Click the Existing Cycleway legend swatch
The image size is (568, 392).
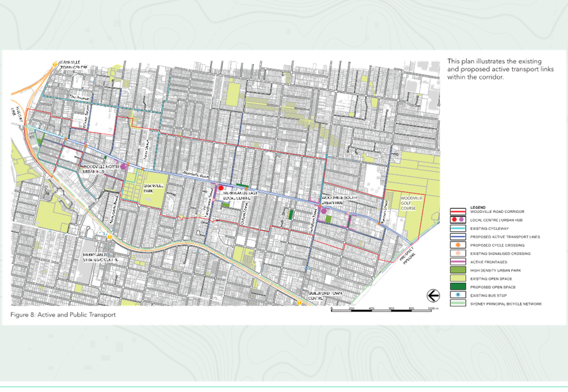pyautogui.click(x=458, y=228)
